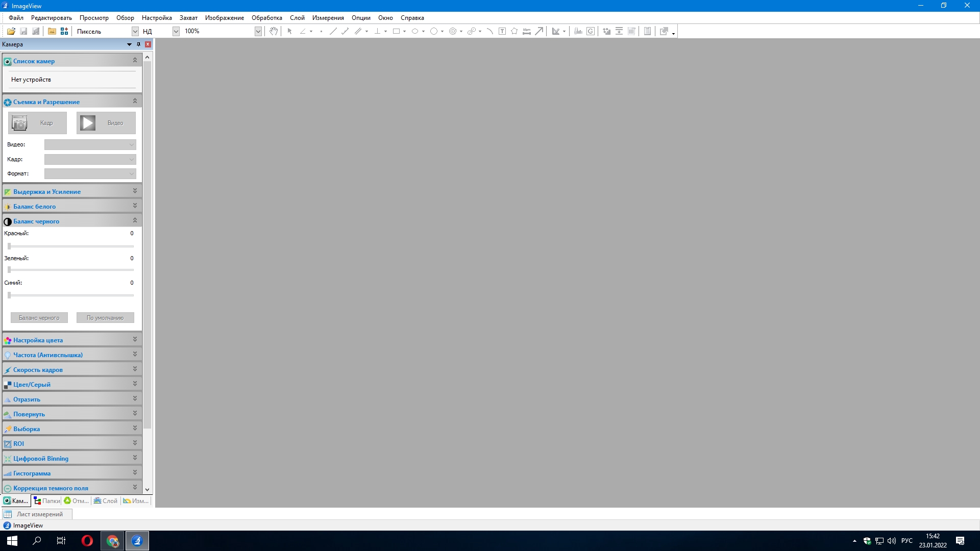Open the Пиксель units dropdown

point(135,31)
